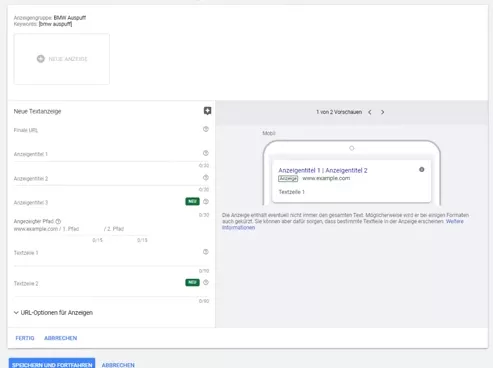Click ABBRECHEN next to FERTIG
The height and width of the screenshot is (368, 493).
(x=61, y=338)
